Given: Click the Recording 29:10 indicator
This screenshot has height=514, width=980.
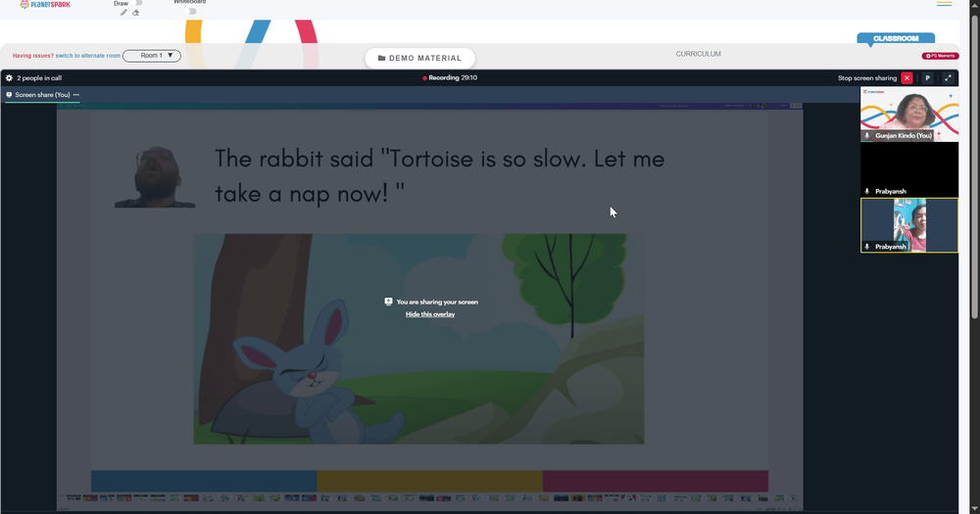Looking at the screenshot, I should [x=450, y=77].
